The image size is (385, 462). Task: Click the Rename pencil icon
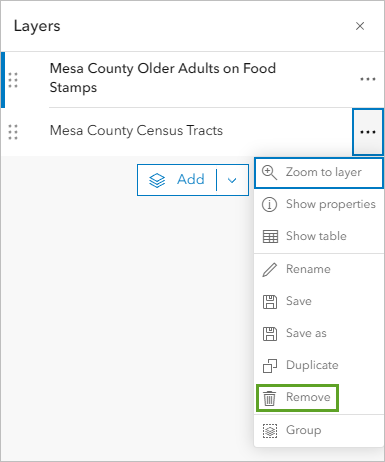270,269
